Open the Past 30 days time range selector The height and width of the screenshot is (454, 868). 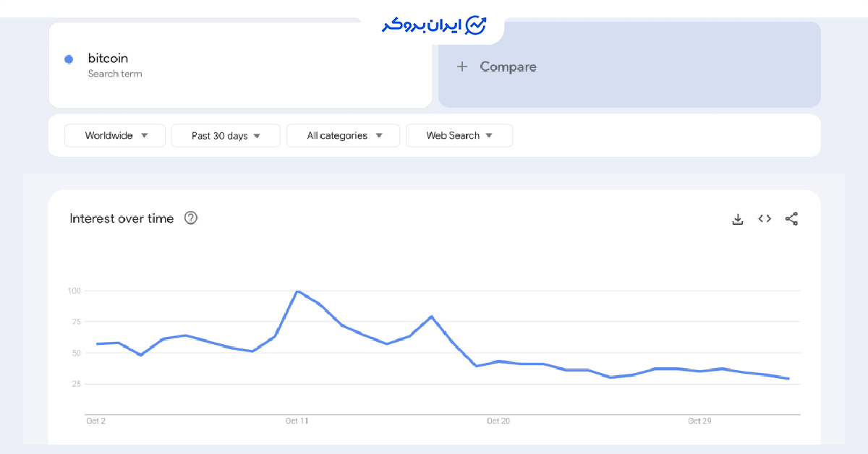[226, 135]
